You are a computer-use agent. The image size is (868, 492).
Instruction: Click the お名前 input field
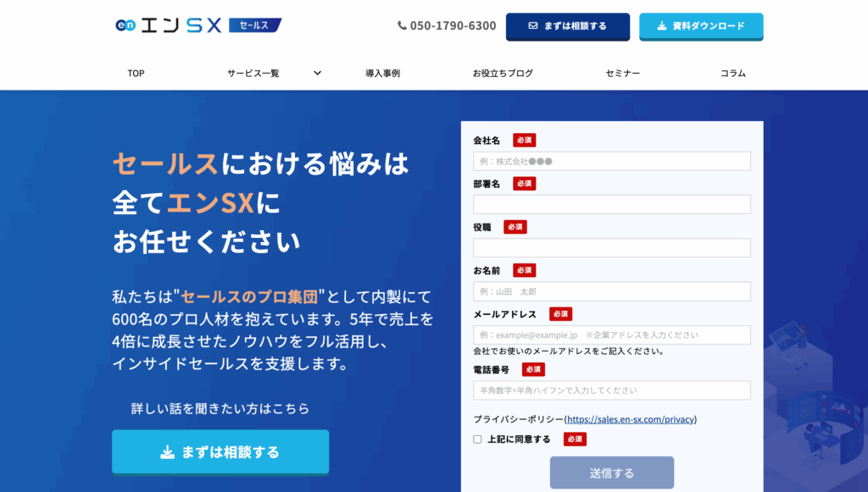click(x=611, y=291)
